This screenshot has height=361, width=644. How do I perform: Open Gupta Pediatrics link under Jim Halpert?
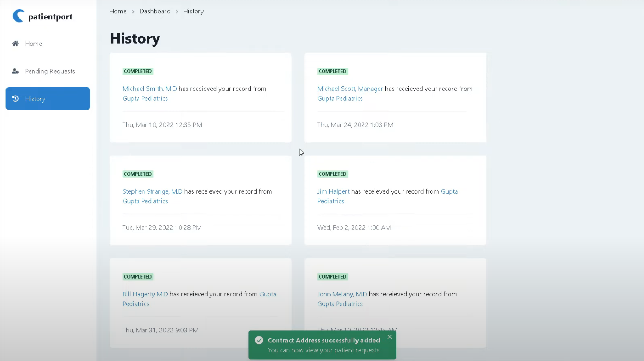coord(331,201)
